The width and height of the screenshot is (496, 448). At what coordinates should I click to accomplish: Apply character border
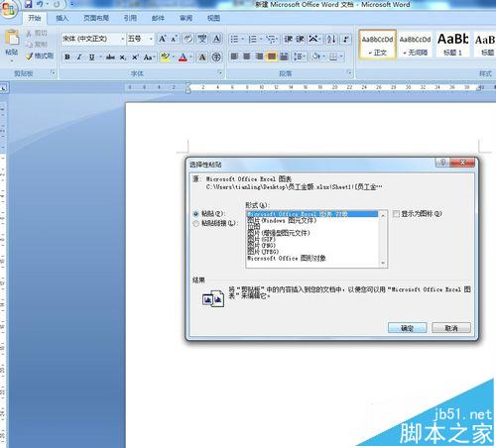click(x=216, y=39)
